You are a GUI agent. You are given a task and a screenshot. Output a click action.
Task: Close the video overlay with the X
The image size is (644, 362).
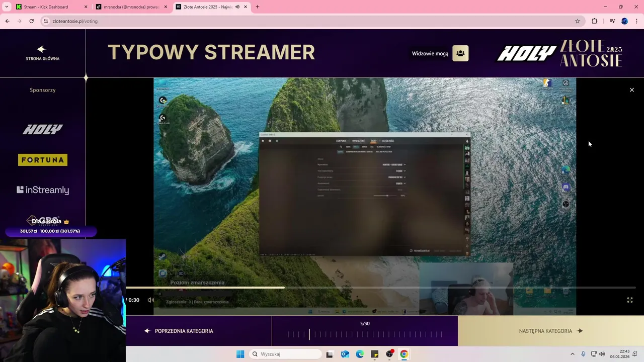pyautogui.click(x=632, y=90)
